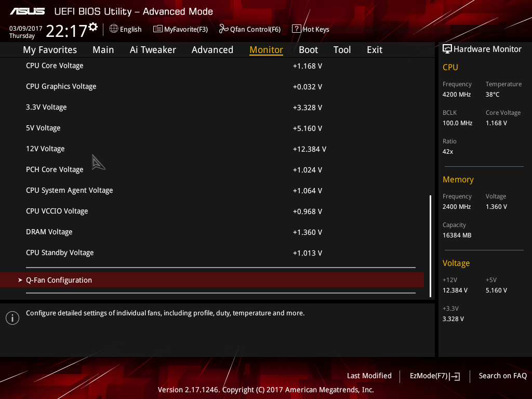Click the Qfan Control fan icon

223,29
